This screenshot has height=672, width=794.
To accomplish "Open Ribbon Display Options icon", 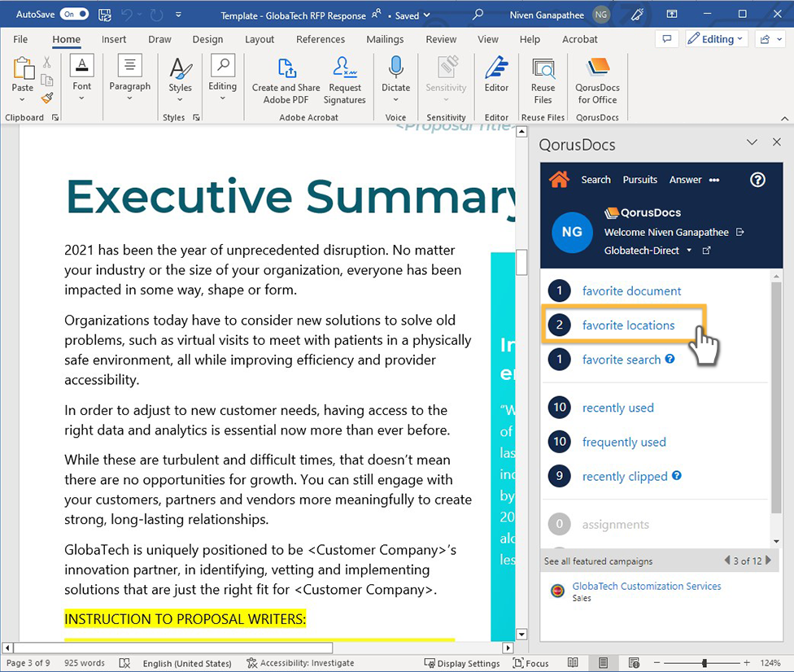I will coord(672,14).
